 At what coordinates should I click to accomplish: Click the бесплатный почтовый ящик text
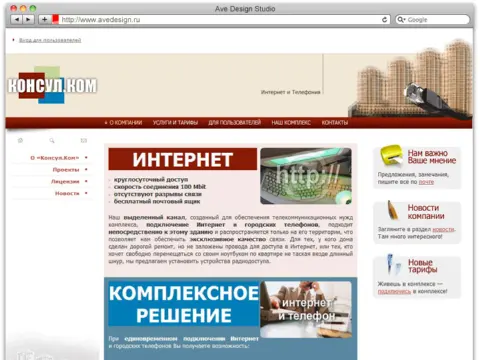click(157, 201)
